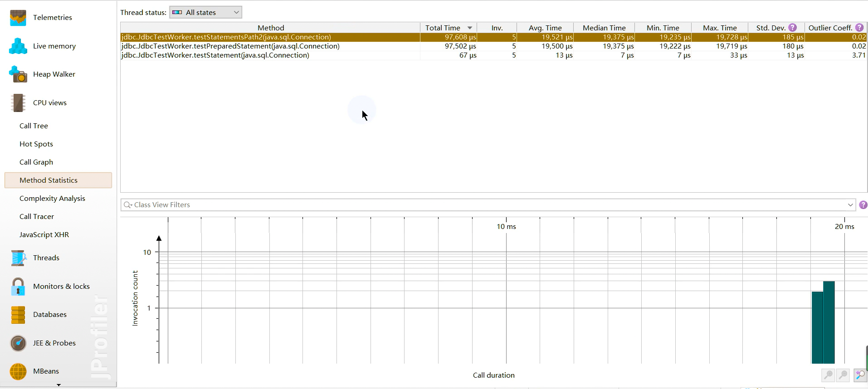
Task: Click the taller histogram bar near 20 ms
Action: [x=829, y=322]
